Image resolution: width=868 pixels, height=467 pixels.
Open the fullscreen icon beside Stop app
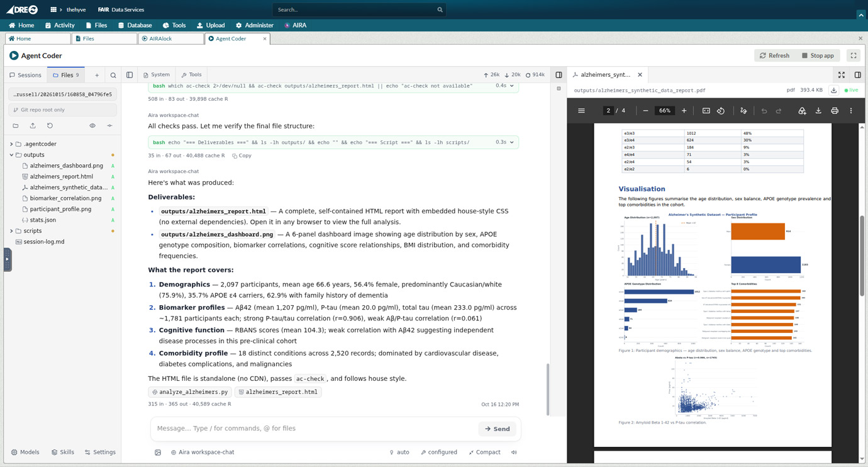tap(854, 55)
